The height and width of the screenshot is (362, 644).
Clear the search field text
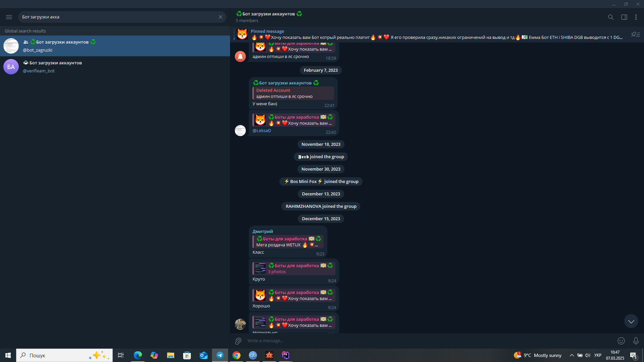(x=220, y=17)
